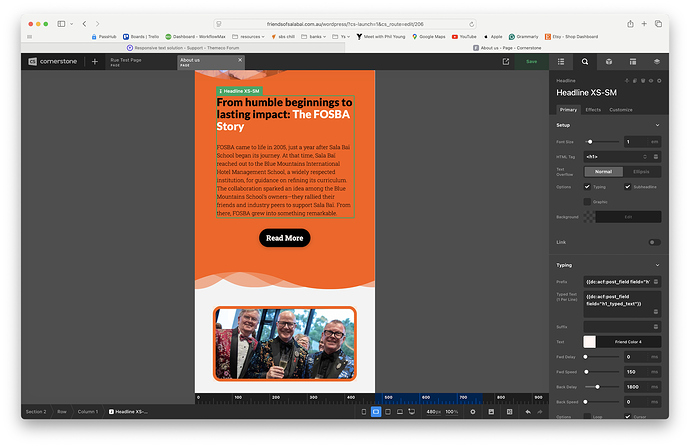Click the grid layout icon in bottom bar
This screenshot has width=690, height=446.
509,412
